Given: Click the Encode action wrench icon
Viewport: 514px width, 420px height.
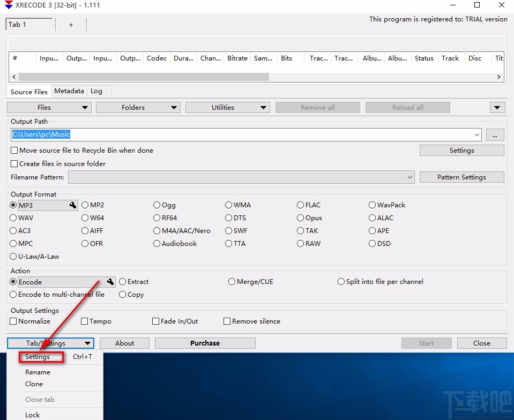Looking at the screenshot, I should pos(110,282).
